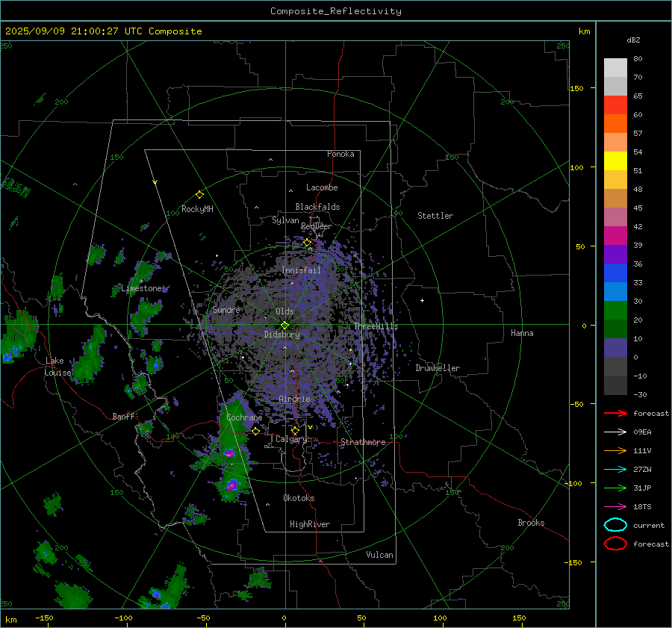Click the magenta 18TS arrow icon
The image size is (672, 628).
[615, 507]
